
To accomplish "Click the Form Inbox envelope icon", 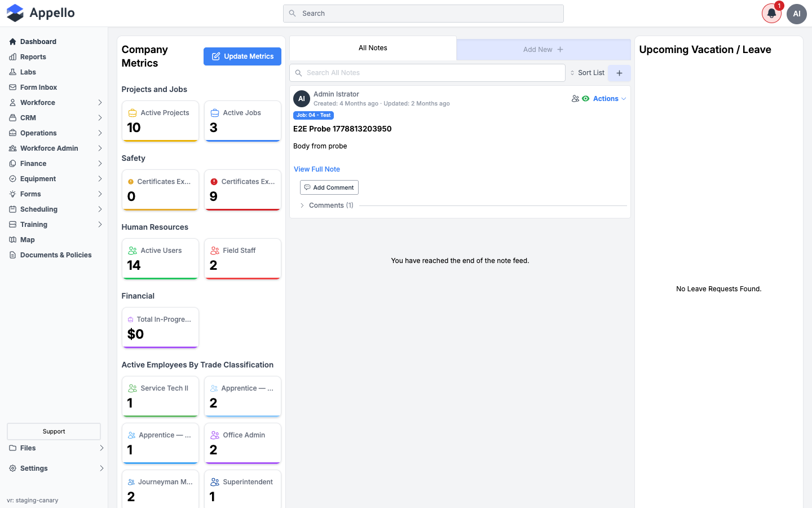I will coord(12,87).
